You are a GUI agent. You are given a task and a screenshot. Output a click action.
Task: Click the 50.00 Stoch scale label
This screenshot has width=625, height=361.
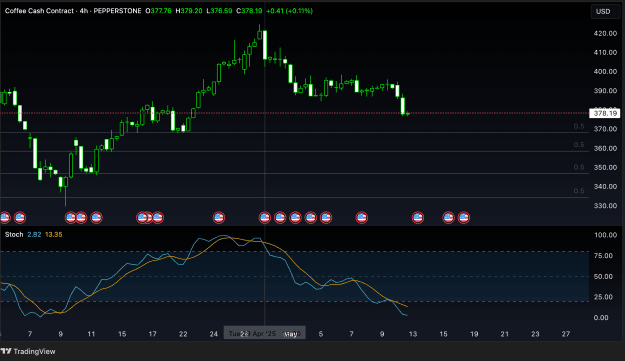coord(603,277)
